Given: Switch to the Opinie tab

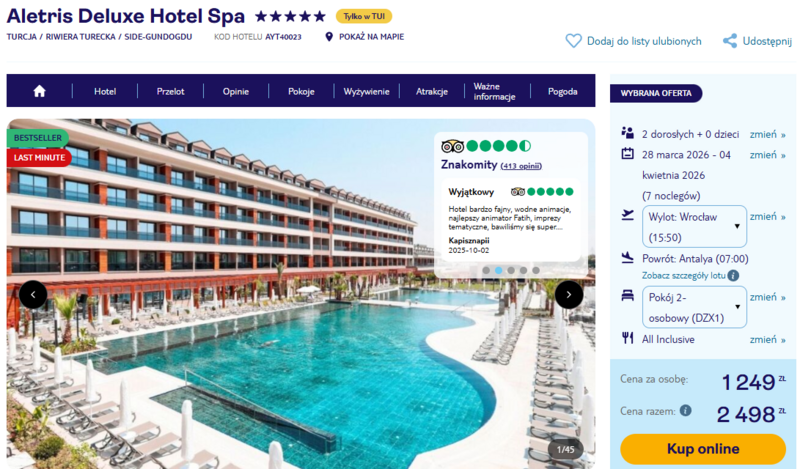Looking at the screenshot, I should 236,91.
